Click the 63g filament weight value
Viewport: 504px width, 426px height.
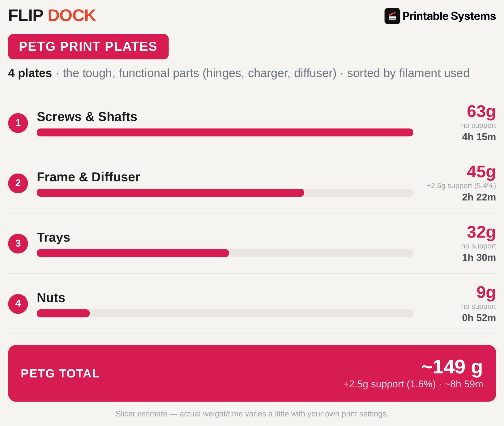(481, 112)
